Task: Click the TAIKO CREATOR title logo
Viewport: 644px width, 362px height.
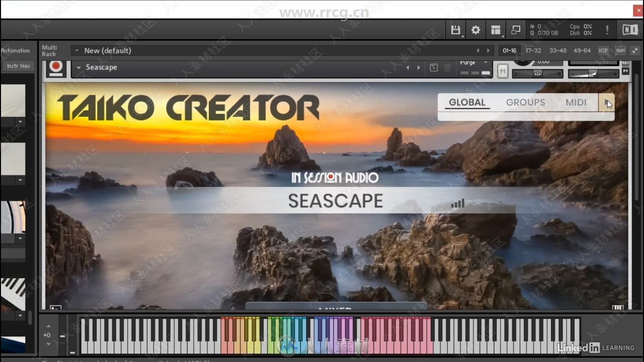Action: (188, 108)
